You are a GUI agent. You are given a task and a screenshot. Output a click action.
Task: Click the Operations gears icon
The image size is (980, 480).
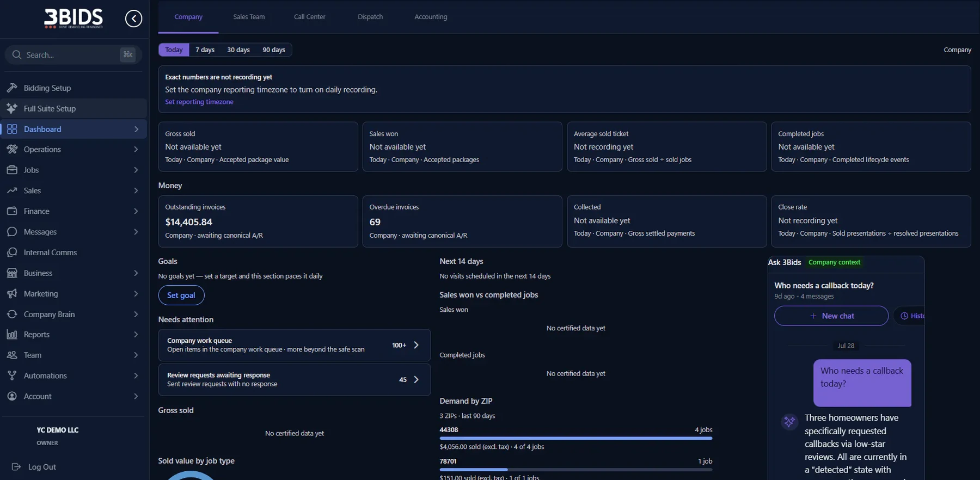click(12, 149)
